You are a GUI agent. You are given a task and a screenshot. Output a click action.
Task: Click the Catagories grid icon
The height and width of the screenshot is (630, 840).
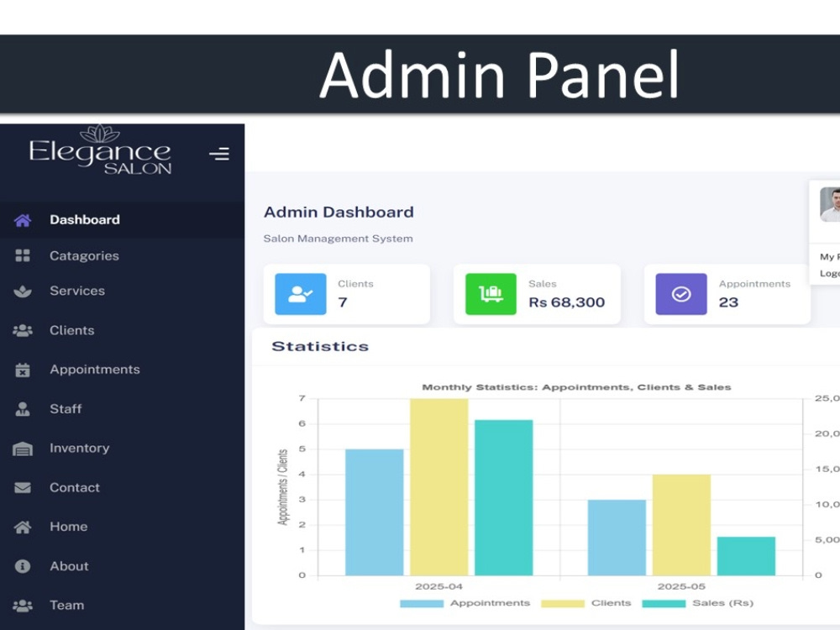(23, 255)
